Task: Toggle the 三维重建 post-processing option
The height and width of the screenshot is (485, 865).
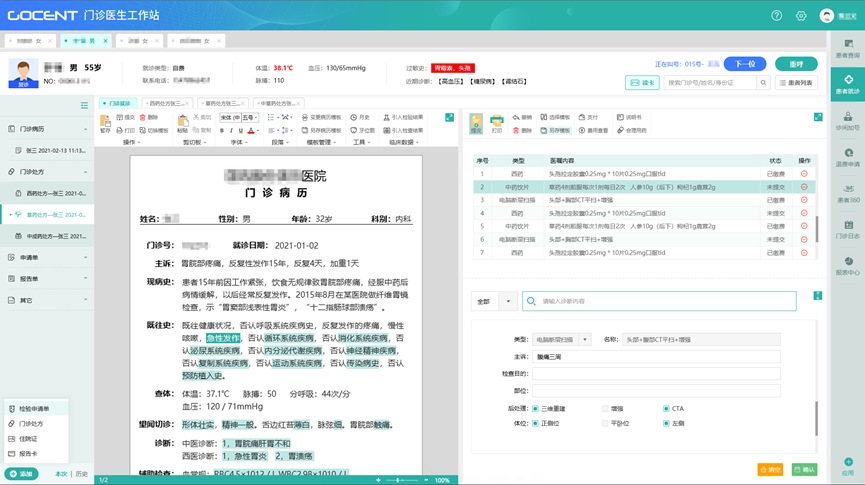Action: [536, 408]
